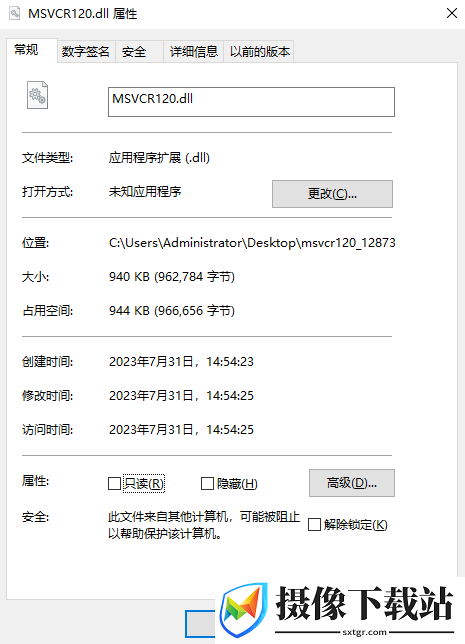Click the 摄像下载站 watermark text

(364, 603)
